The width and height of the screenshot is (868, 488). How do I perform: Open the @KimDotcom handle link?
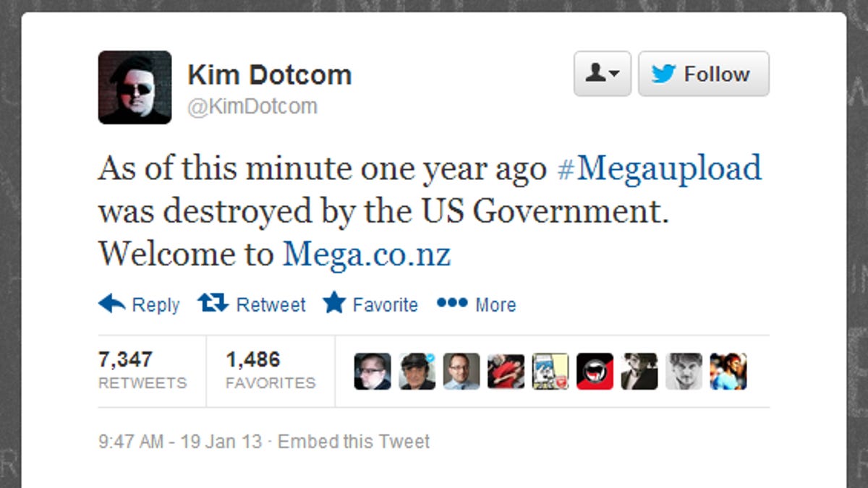pos(252,106)
